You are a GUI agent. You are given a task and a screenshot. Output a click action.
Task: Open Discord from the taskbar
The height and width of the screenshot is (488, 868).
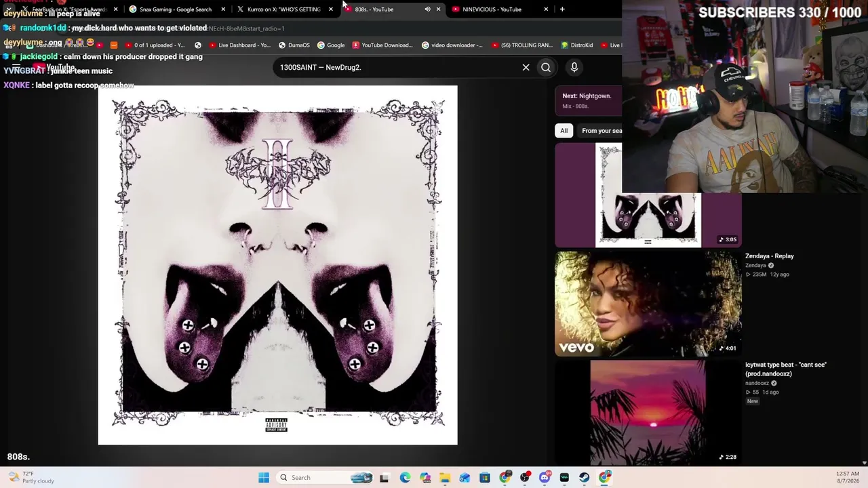point(545,478)
